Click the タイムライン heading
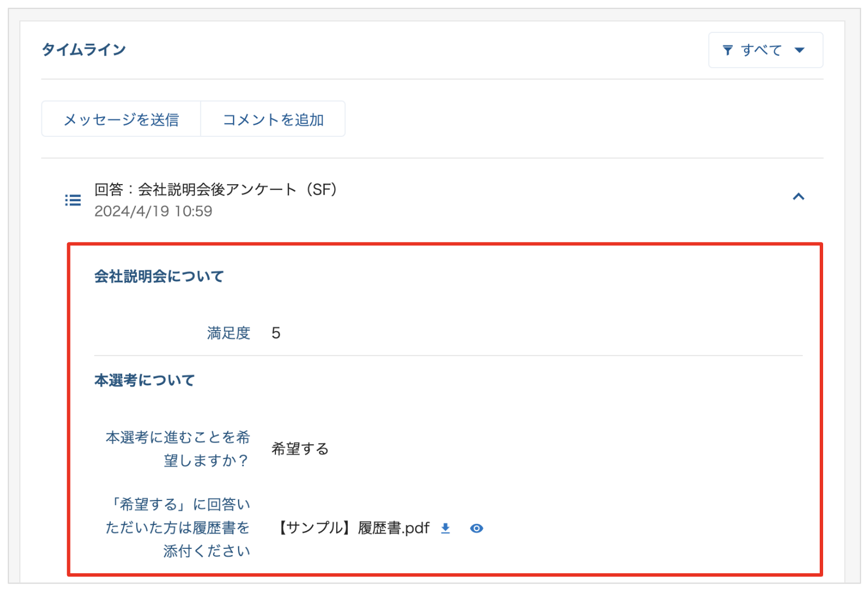Image resolution: width=868 pixels, height=592 pixels. (84, 50)
